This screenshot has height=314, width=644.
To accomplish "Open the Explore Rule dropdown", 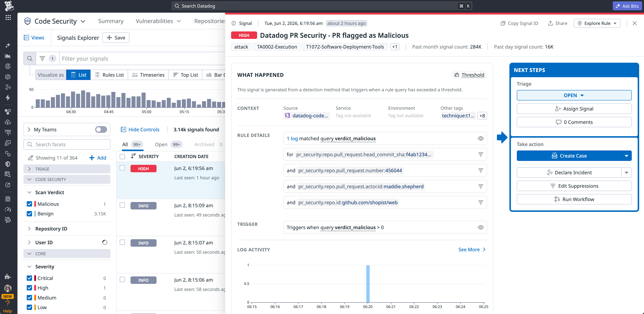I will tap(597, 23).
